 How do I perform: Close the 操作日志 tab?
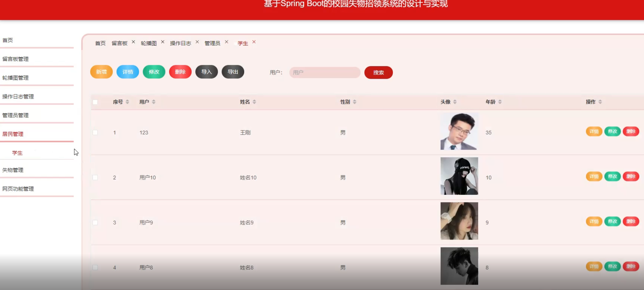[197, 42]
